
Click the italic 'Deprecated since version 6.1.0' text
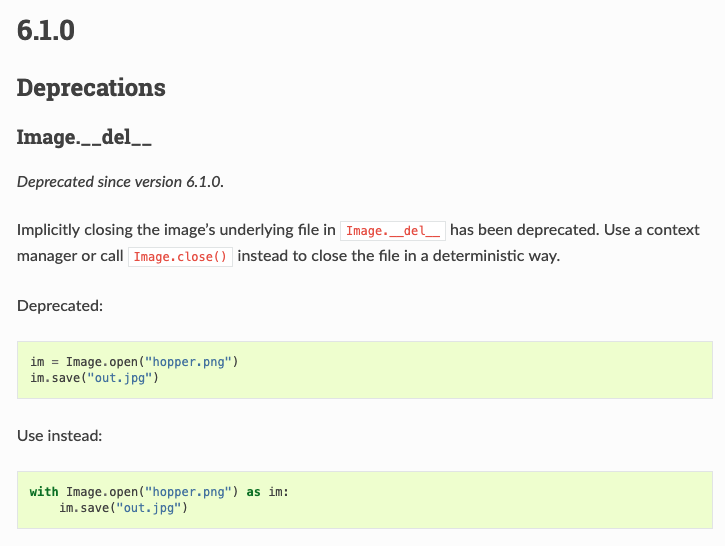pyautogui.click(x=120, y=182)
